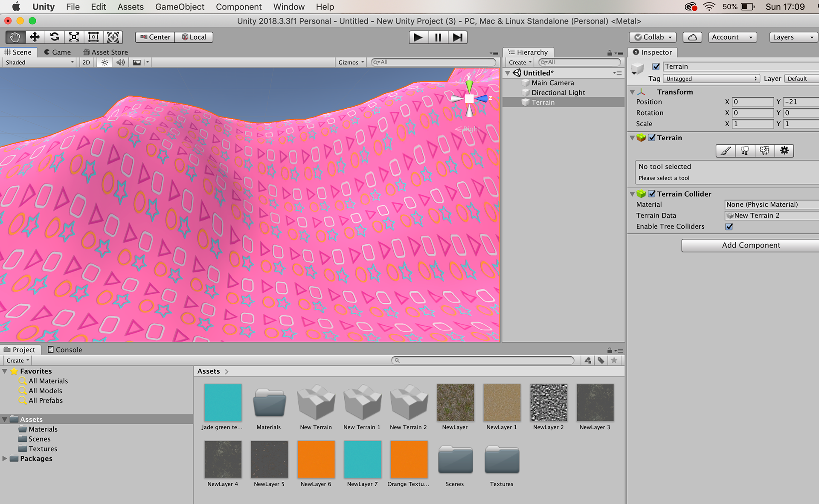Switch to the Game tab
Image resolution: width=819 pixels, height=504 pixels.
pyautogui.click(x=57, y=52)
